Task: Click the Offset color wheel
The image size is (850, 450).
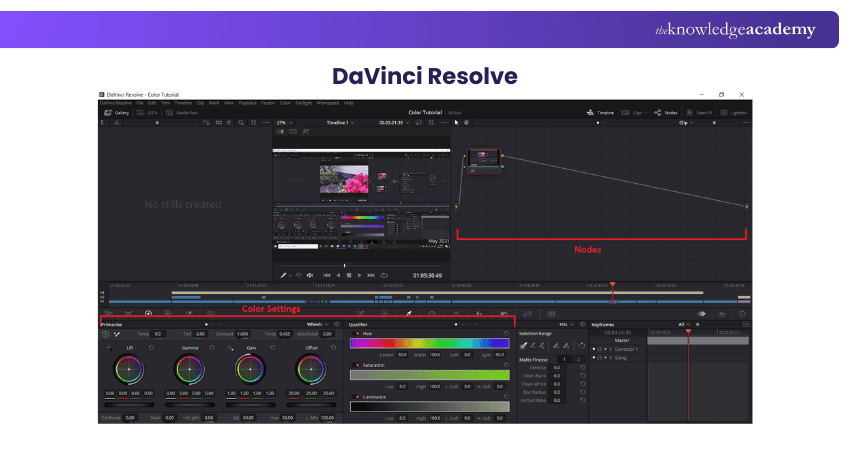Action: pyautogui.click(x=311, y=369)
